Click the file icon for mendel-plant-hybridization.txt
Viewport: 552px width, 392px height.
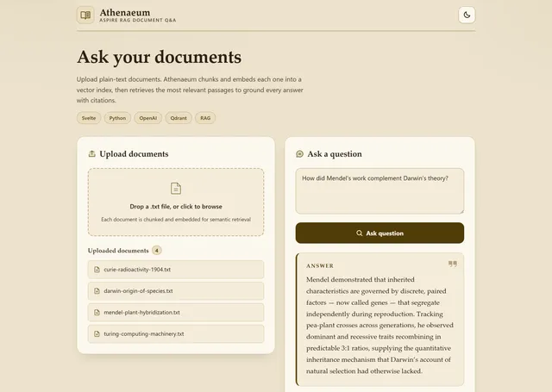[x=97, y=313]
